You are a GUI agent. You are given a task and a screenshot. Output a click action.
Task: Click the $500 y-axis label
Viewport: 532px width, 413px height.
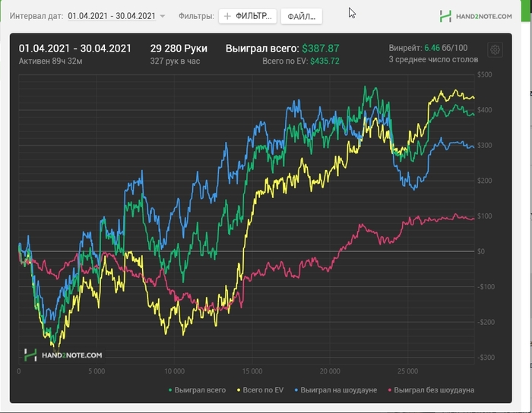pos(485,74)
